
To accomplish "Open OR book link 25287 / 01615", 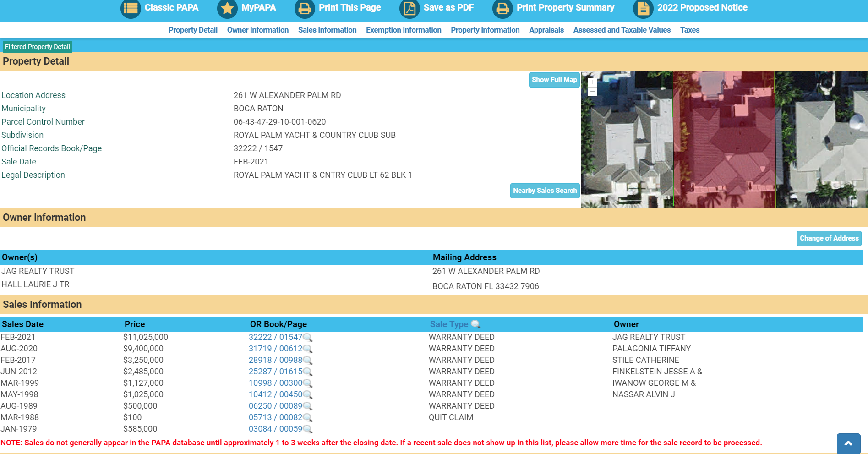I will pos(275,372).
